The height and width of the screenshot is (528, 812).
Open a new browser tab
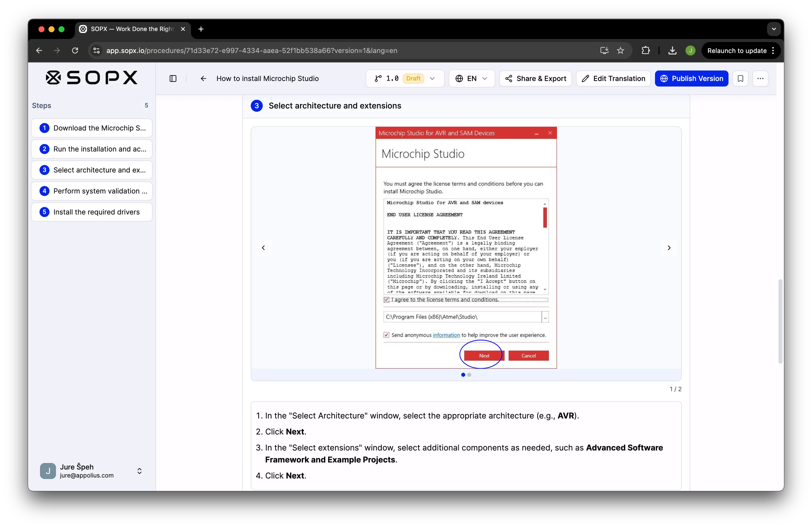click(201, 29)
